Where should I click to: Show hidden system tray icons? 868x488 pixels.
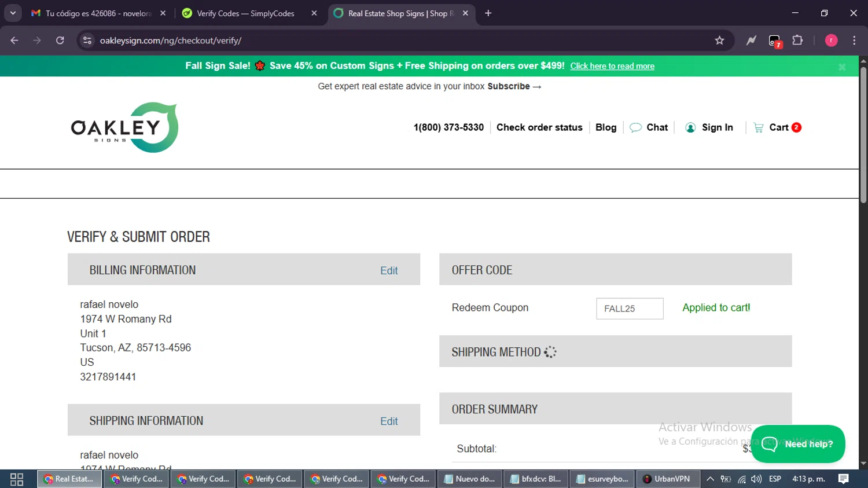tap(710, 479)
